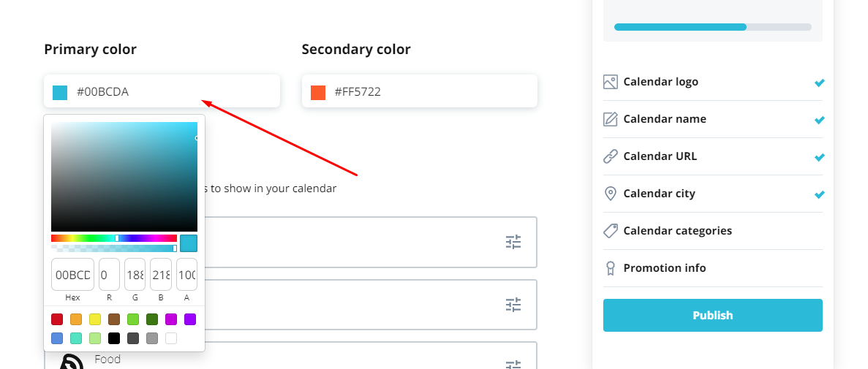868x369 pixels.
Task: Click the rainbow hue slider bar
Action: [x=114, y=238]
